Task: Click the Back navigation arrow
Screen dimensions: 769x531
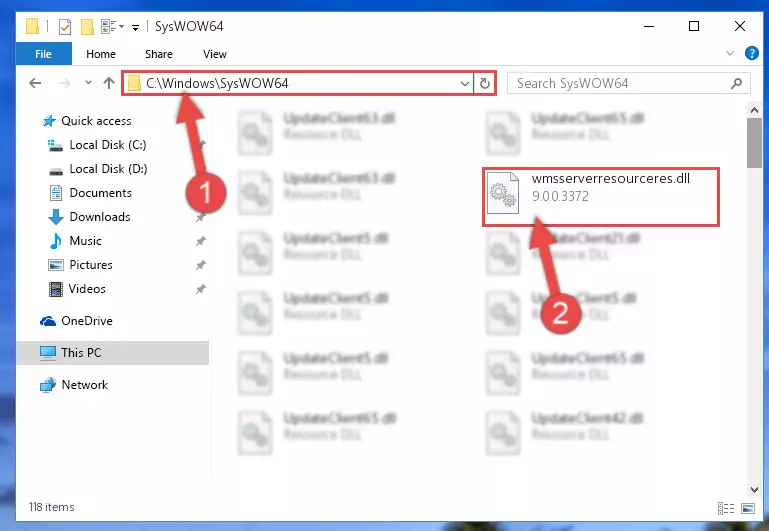Action: pyautogui.click(x=35, y=83)
